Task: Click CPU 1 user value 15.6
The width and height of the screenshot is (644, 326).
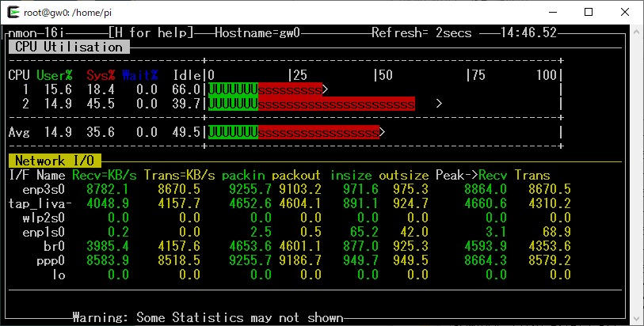Action: click(x=58, y=89)
